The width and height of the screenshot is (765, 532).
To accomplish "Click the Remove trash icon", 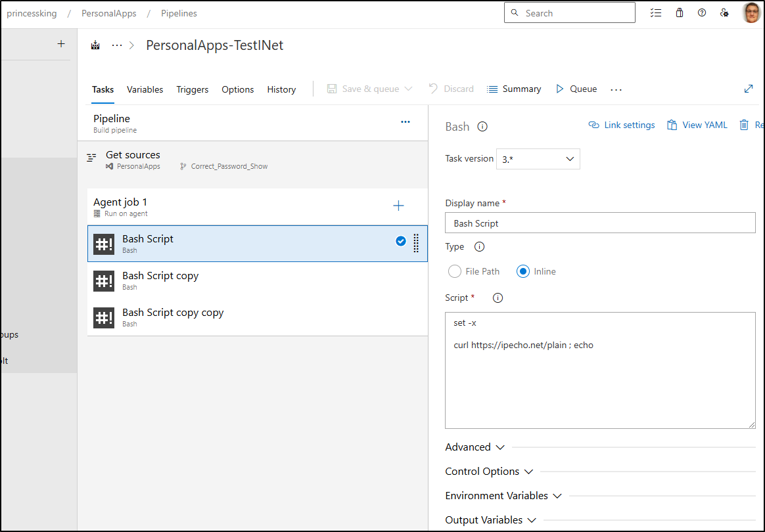I will (744, 125).
